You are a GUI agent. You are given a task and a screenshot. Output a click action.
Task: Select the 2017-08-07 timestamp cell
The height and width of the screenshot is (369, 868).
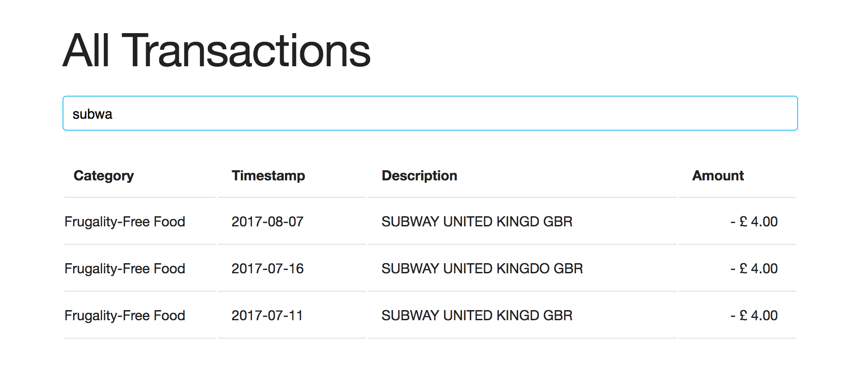(267, 222)
